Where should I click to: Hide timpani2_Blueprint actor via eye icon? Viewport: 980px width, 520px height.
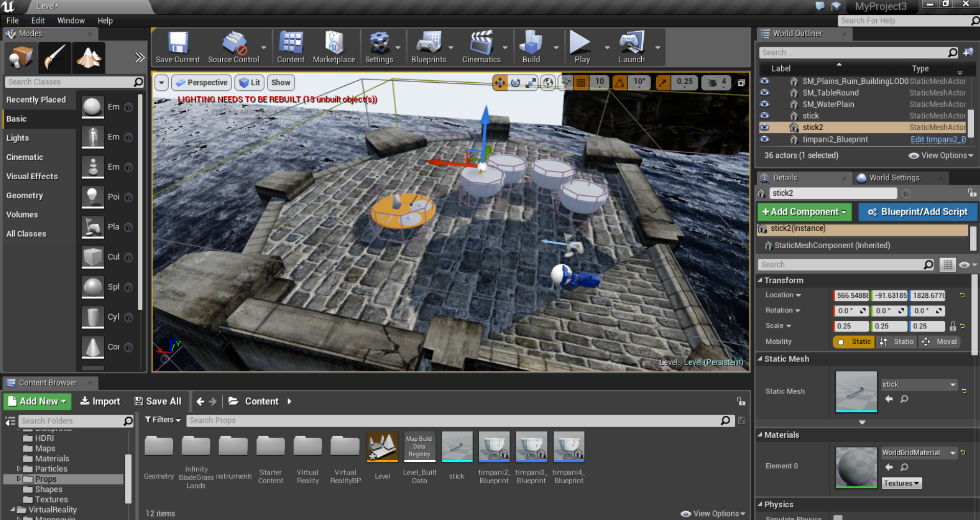tap(764, 139)
